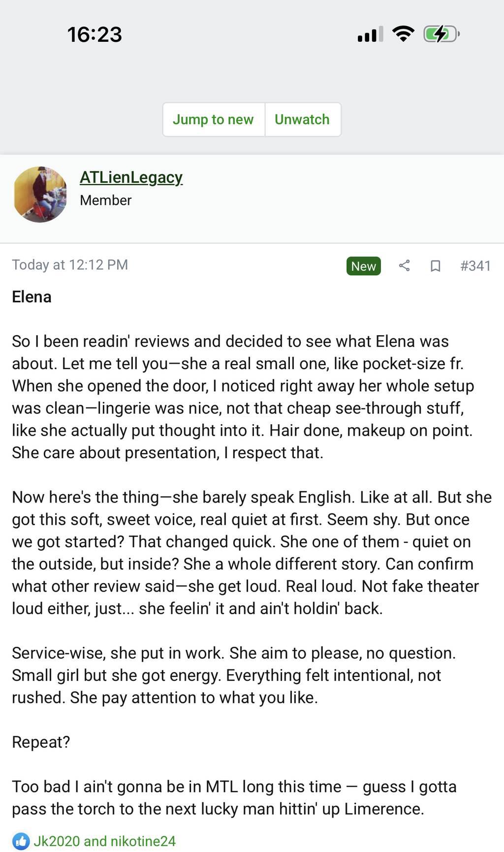Image resolution: width=504 pixels, height=852 pixels.
Task: Tap the 16:23 clock in status bar
Action: pyautogui.click(x=94, y=34)
